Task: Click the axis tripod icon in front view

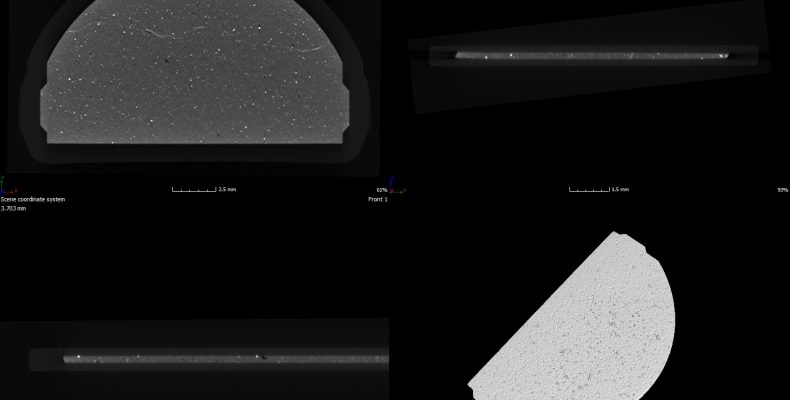Action: (8, 185)
